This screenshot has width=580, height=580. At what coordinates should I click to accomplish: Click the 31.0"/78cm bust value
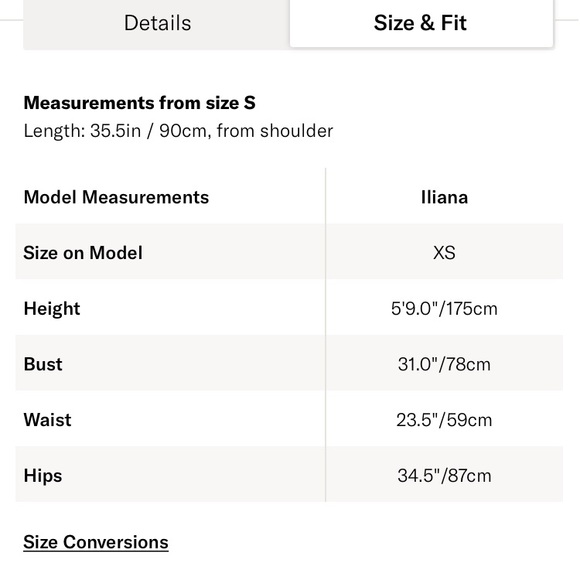(x=444, y=364)
